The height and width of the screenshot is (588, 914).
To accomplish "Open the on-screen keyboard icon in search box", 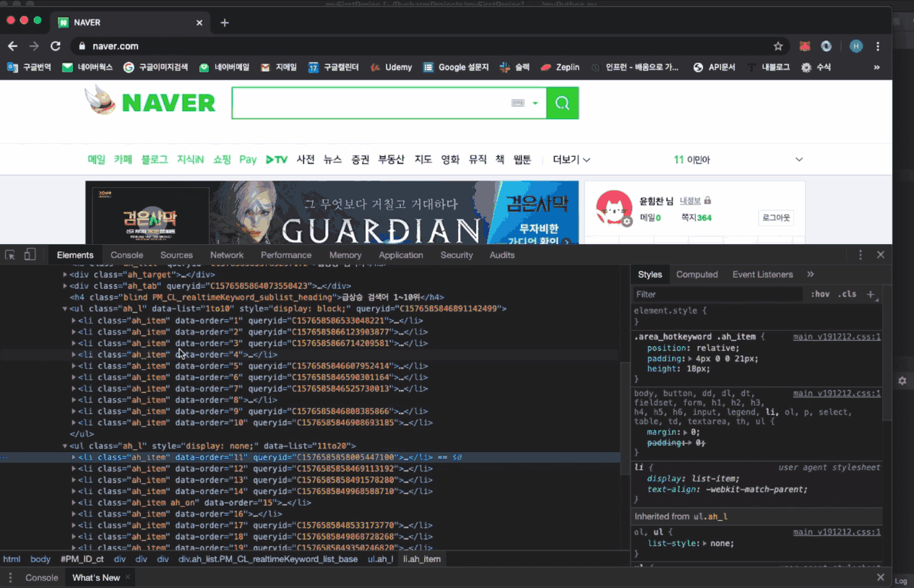I will [x=517, y=103].
